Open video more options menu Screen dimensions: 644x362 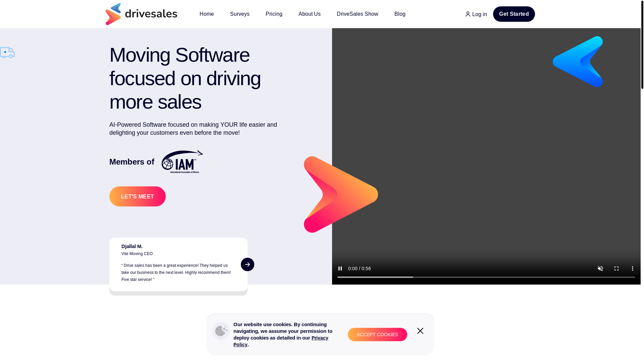[633, 268]
